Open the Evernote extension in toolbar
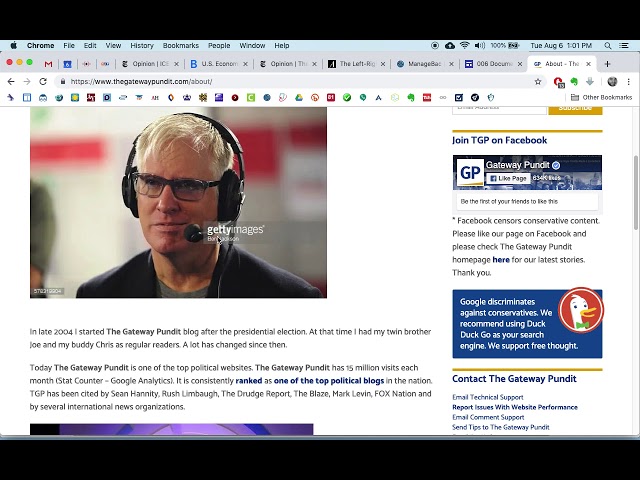 pyautogui.click(x=574, y=82)
